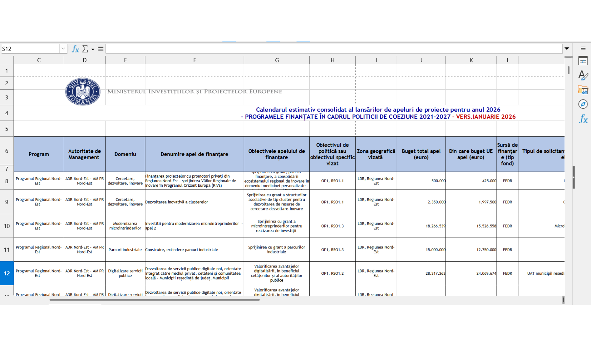The image size is (591, 364).
Task: Open the Navigator panel
Action: pyautogui.click(x=583, y=103)
